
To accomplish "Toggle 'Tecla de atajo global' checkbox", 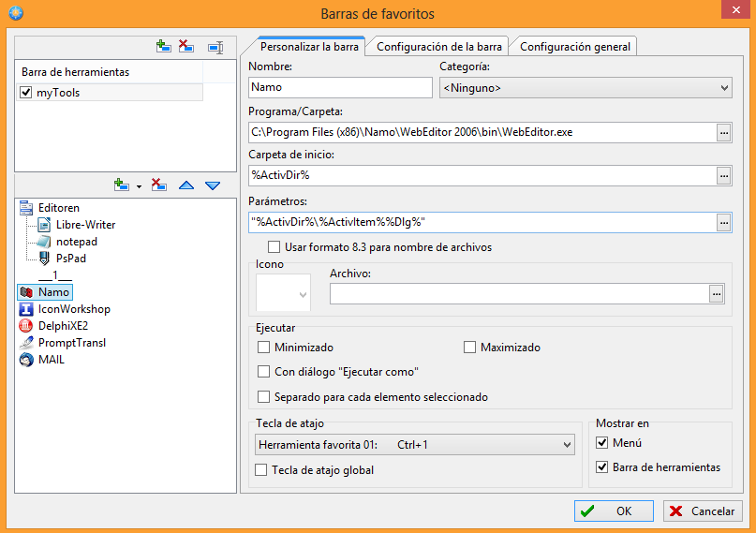I will (260, 470).
